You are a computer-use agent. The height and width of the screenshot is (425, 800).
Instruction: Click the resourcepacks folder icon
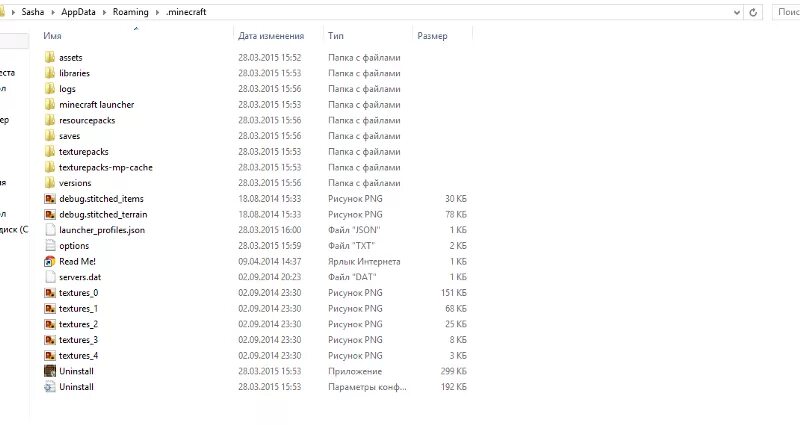click(49, 120)
